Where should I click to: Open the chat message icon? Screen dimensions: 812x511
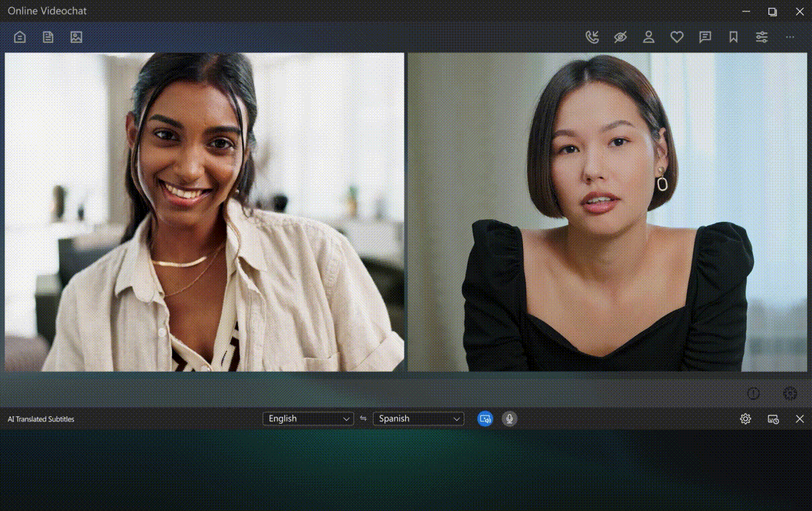click(705, 38)
